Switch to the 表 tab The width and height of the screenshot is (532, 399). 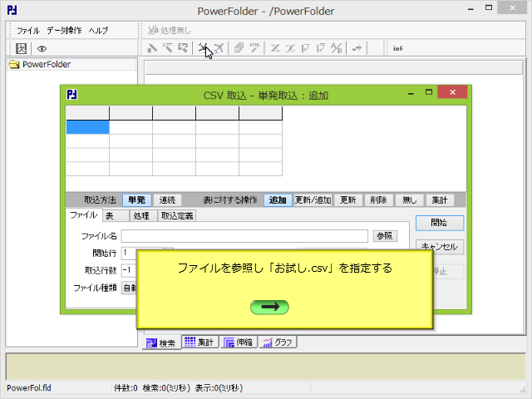coord(116,216)
